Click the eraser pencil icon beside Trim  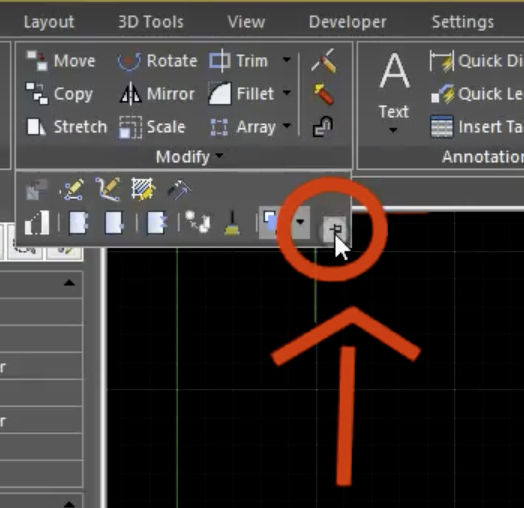[323, 61]
